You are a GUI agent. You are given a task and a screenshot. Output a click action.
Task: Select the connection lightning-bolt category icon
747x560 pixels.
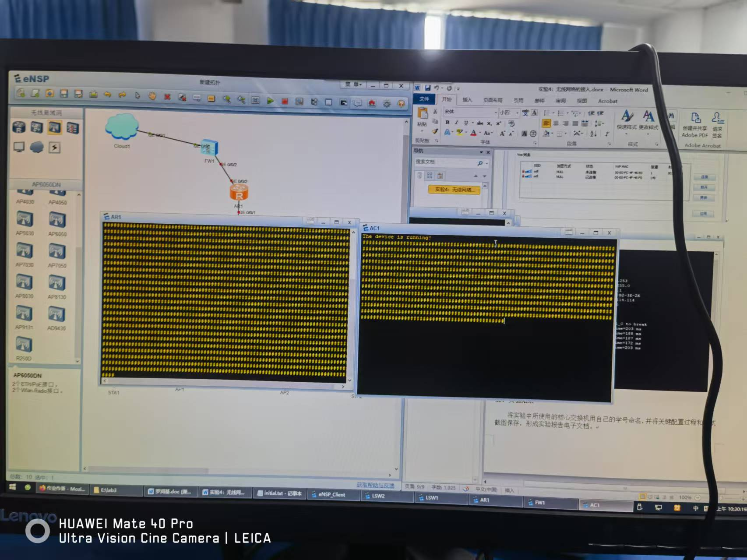coord(54,148)
